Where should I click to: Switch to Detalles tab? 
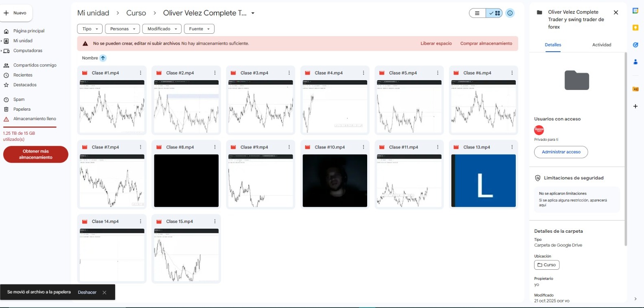click(553, 45)
